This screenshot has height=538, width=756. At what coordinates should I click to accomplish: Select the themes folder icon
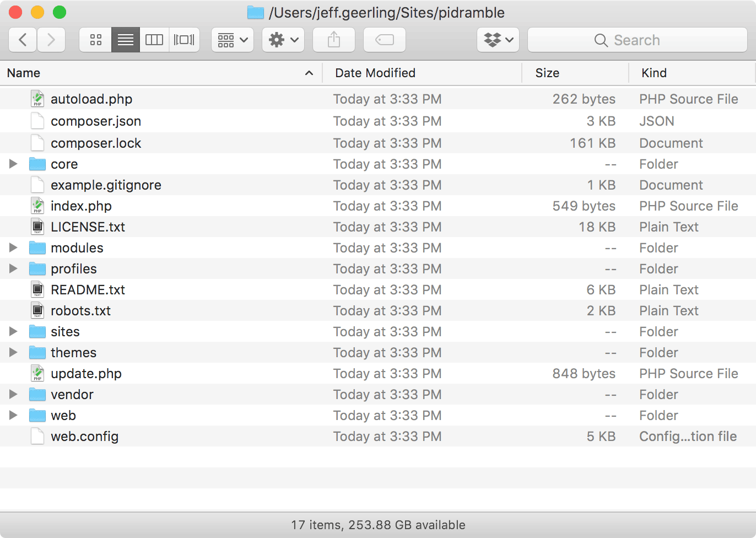pos(37,352)
